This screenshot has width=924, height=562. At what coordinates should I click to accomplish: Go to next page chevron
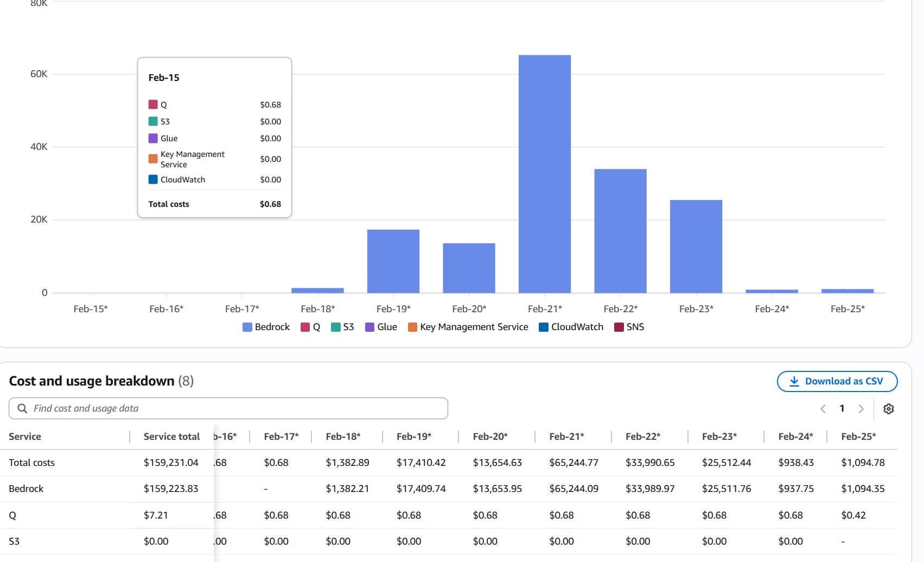(861, 409)
